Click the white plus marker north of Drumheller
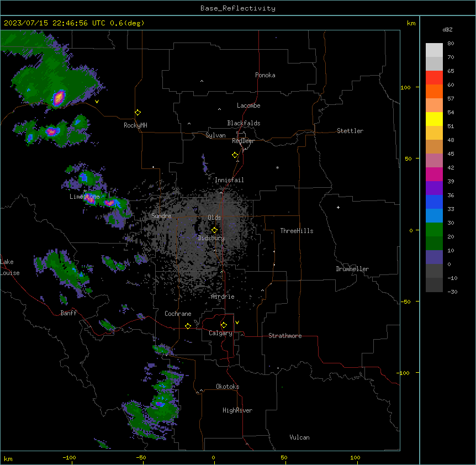This screenshot has width=476, height=465. coord(338,208)
